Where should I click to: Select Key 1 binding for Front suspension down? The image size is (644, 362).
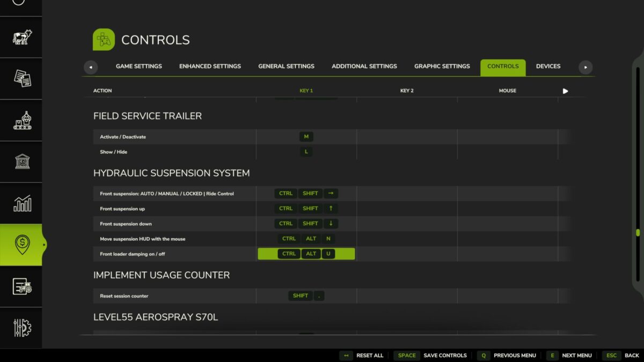pos(306,224)
